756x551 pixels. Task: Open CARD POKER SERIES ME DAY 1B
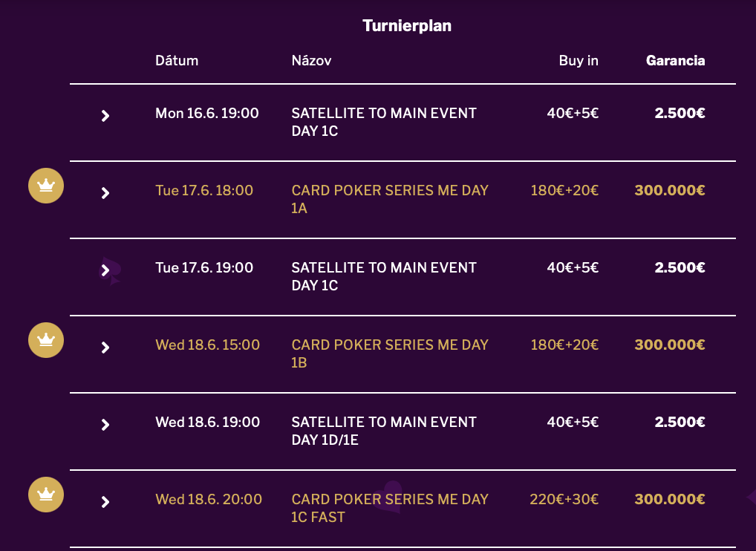coord(390,353)
